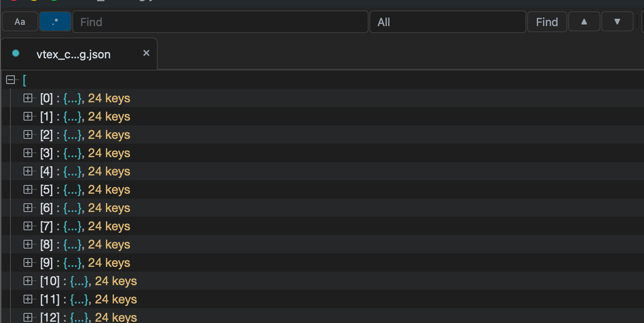Toggle the regex search button
The image size is (644, 323).
(x=55, y=22)
